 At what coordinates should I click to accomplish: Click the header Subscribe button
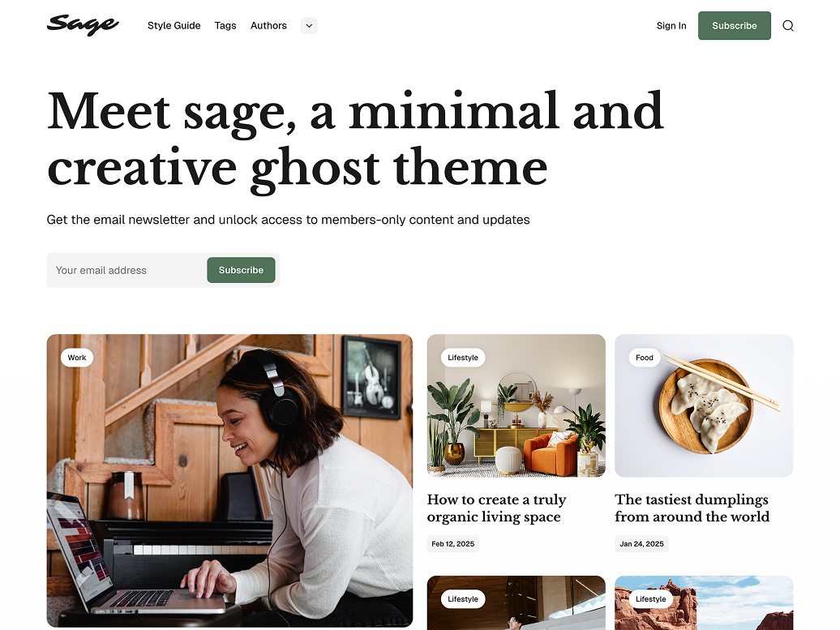[734, 26]
